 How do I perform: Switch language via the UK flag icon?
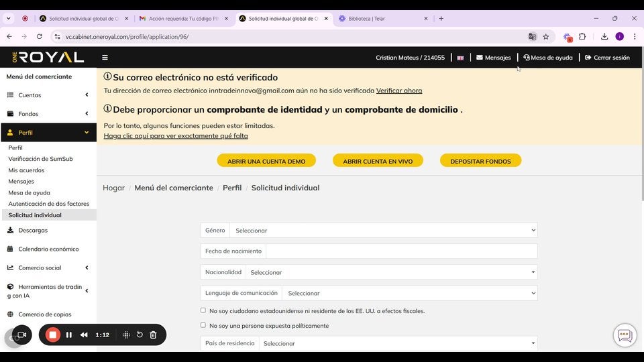[460, 58]
